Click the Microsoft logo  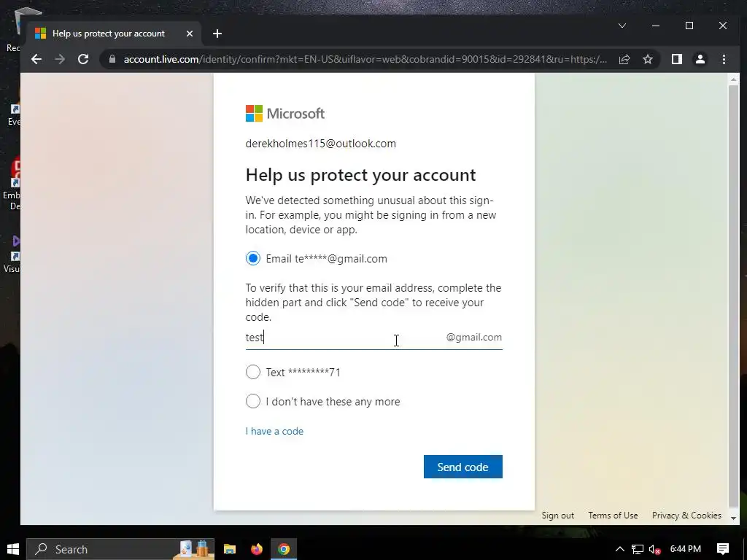(x=285, y=113)
